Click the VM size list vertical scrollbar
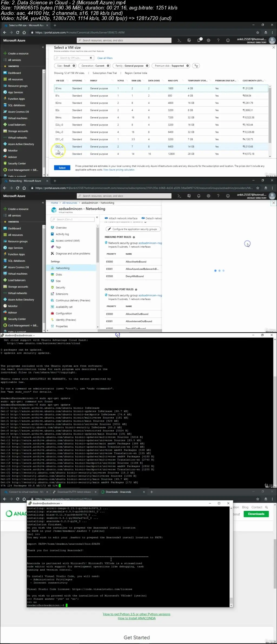 point(270,116)
